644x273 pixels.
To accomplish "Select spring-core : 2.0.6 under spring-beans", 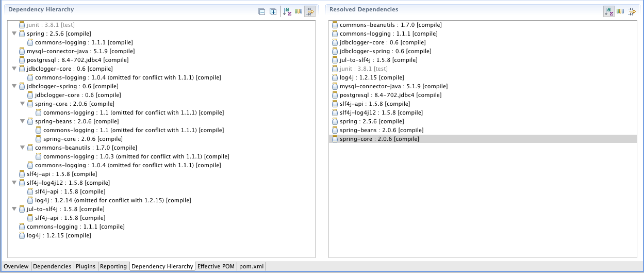I will click(83, 139).
